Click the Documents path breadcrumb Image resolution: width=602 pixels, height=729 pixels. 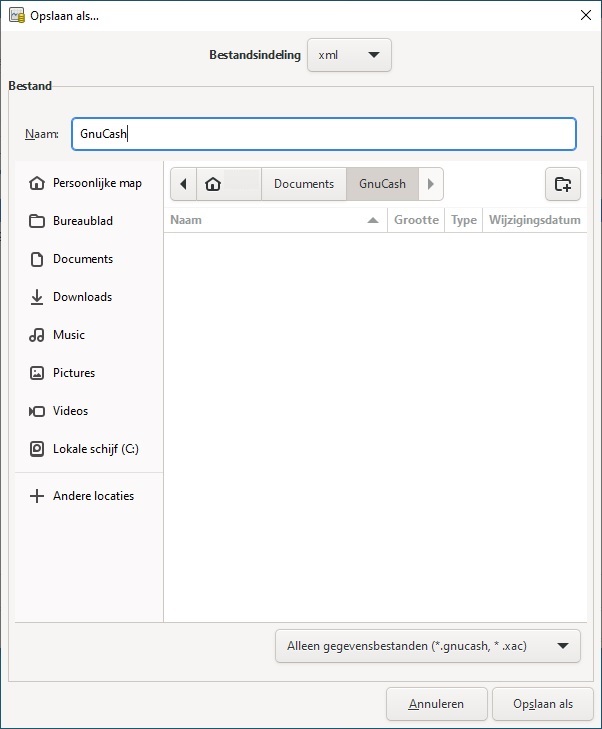304,184
